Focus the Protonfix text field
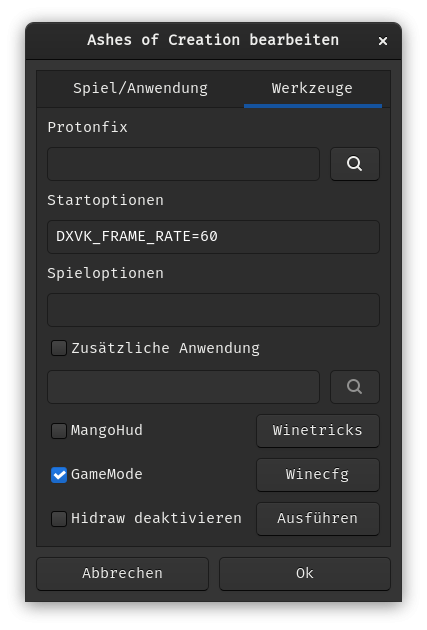The image size is (427, 630). click(x=184, y=164)
